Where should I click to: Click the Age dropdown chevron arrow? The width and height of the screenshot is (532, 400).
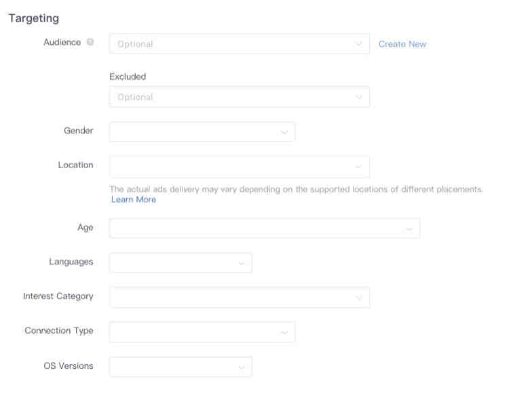(409, 229)
